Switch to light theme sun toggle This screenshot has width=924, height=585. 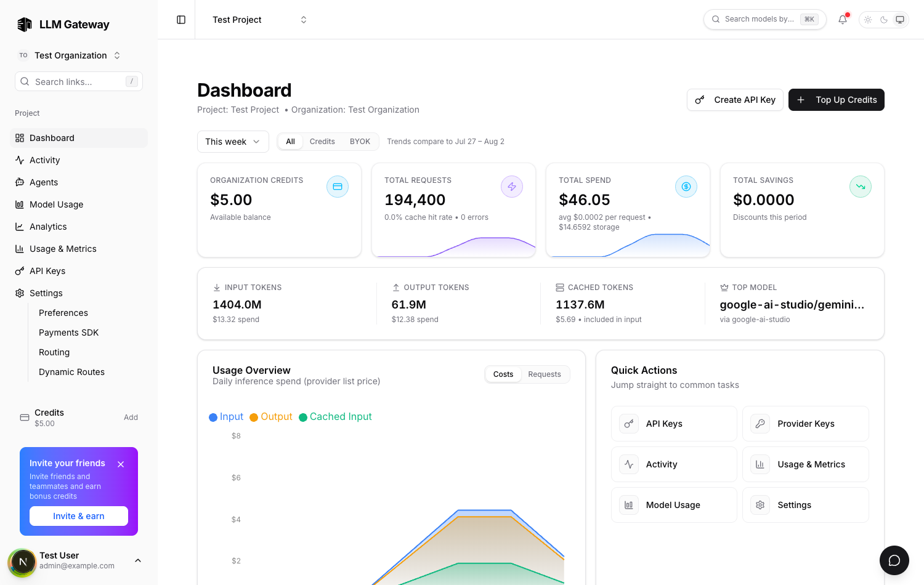[x=868, y=20]
